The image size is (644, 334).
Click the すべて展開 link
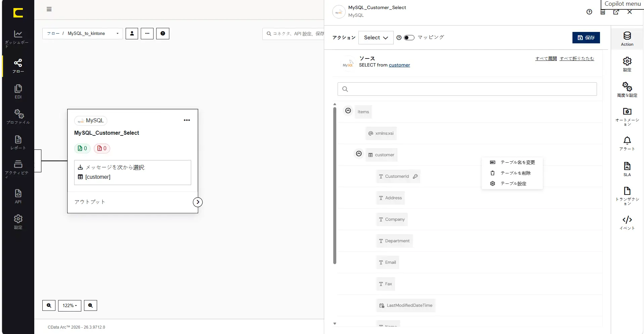[546, 58]
